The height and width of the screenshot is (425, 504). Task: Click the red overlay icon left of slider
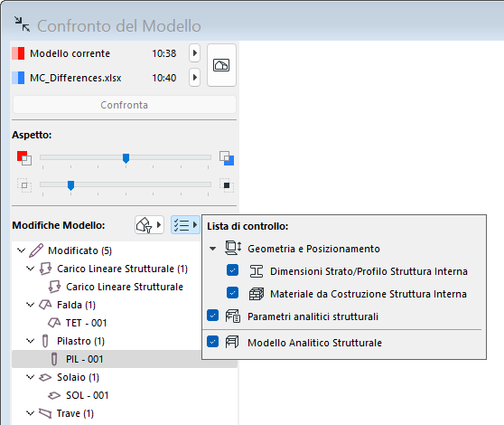click(24, 158)
